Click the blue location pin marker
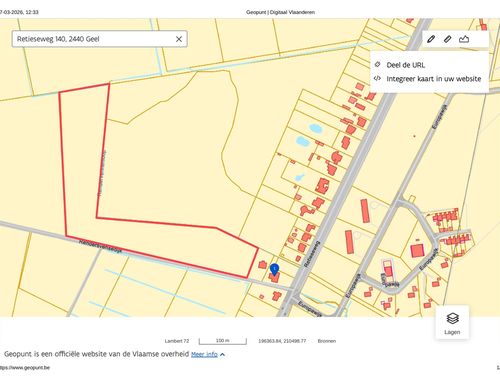This screenshot has height=380, width=500. (274, 269)
